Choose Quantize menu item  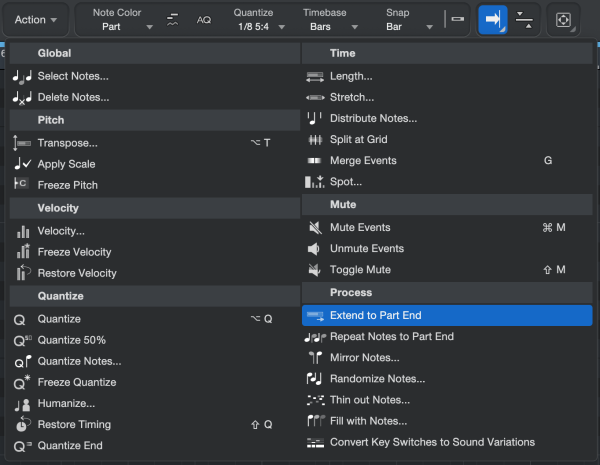(155, 319)
